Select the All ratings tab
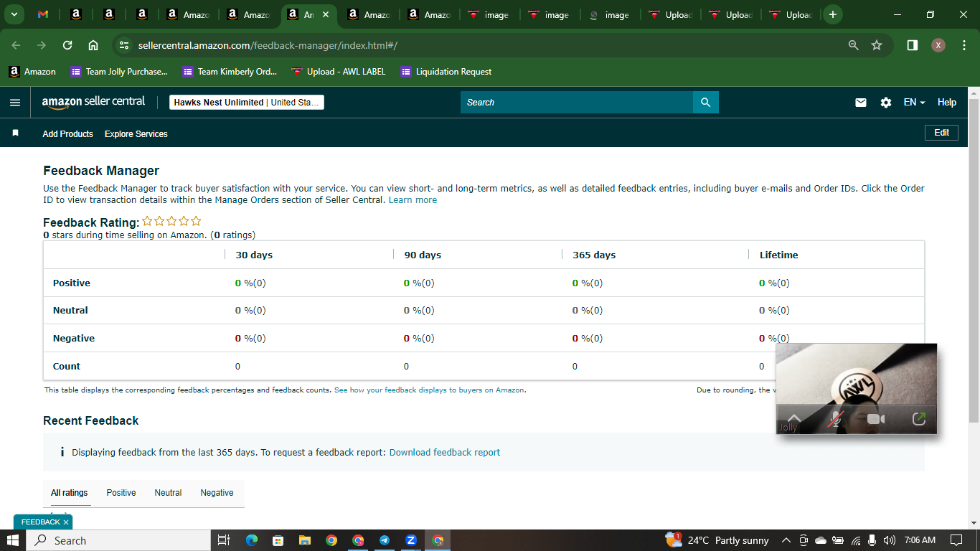Viewport: 980px width, 551px height. coord(69,493)
